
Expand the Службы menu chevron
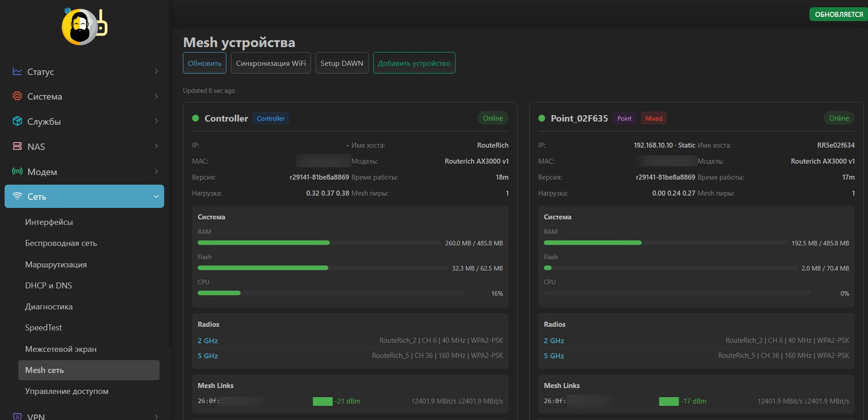[x=156, y=121]
